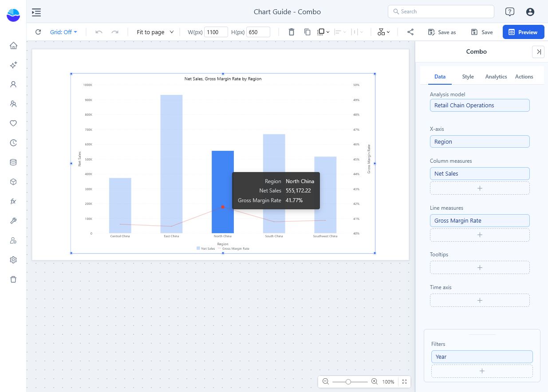Open recent history clock icon in sidebar
The image size is (548, 392).
pos(13,143)
